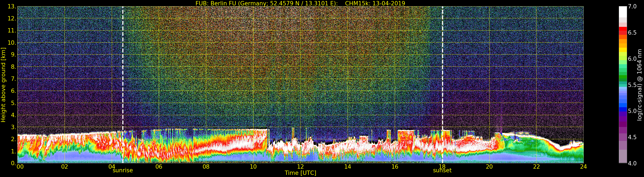Viewport: 644px width, 177px height.
Task: Click the sunrise label below the time axis
Action: tap(123, 171)
